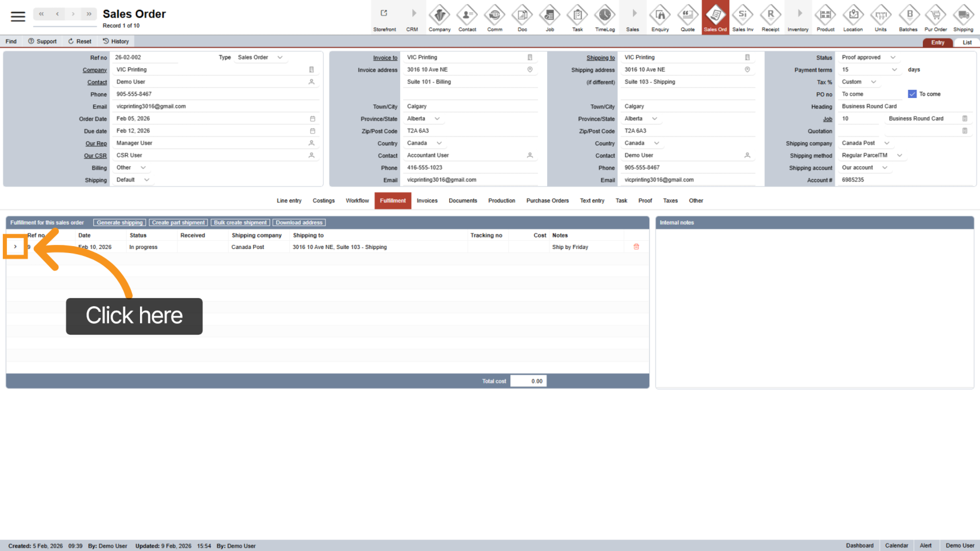Open the Batches module icon
This screenshot has height=551, width=980.
pos(908,17)
